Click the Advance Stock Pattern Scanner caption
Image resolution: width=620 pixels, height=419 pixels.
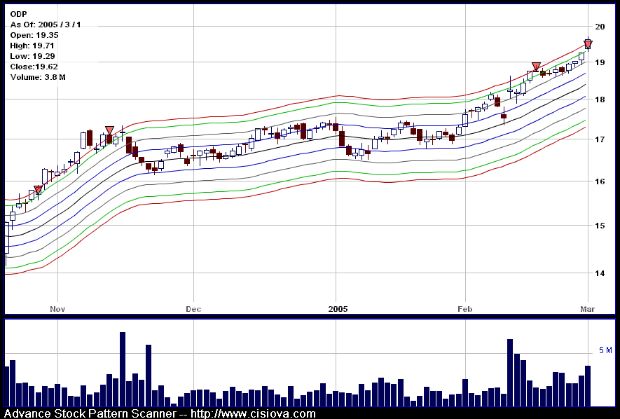point(90,414)
